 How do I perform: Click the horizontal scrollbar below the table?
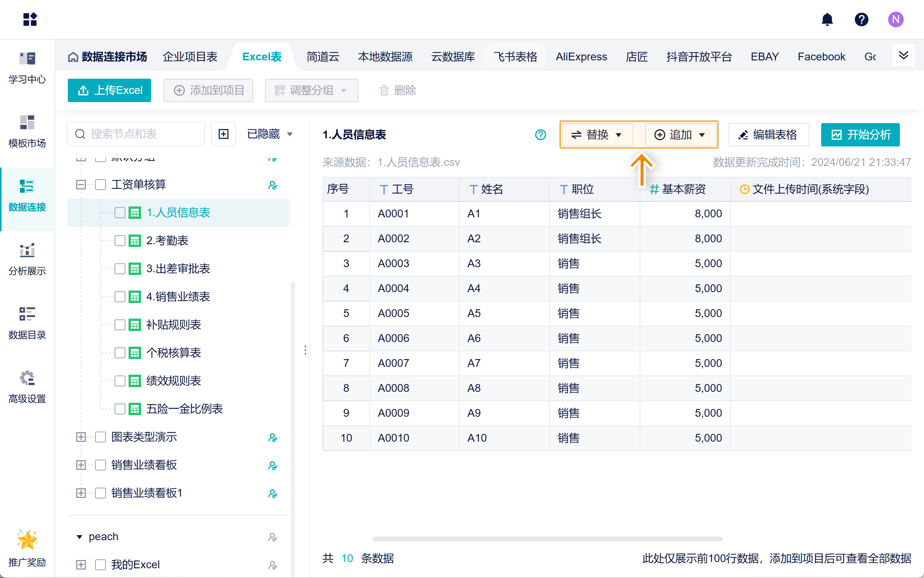point(547,539)
